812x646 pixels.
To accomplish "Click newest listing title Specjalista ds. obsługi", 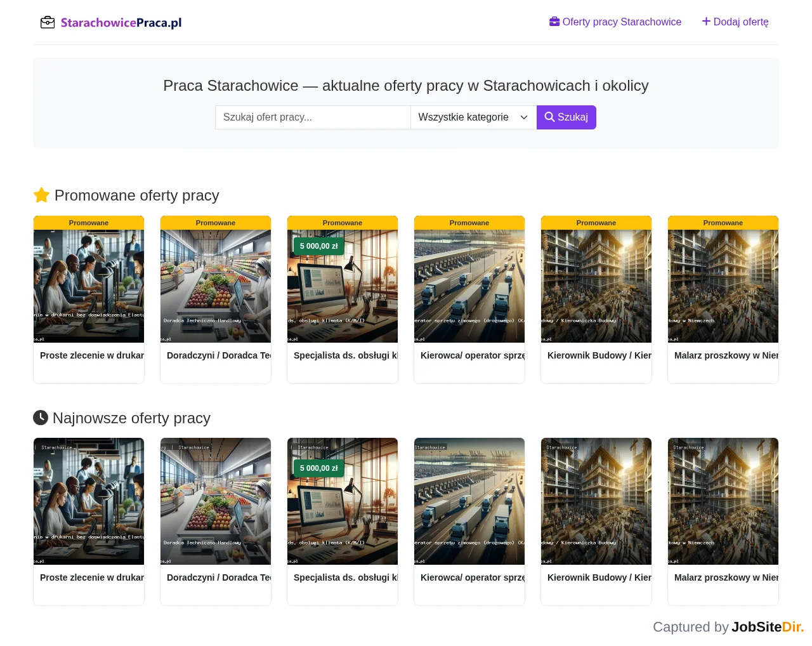I will tap(346, 577).
